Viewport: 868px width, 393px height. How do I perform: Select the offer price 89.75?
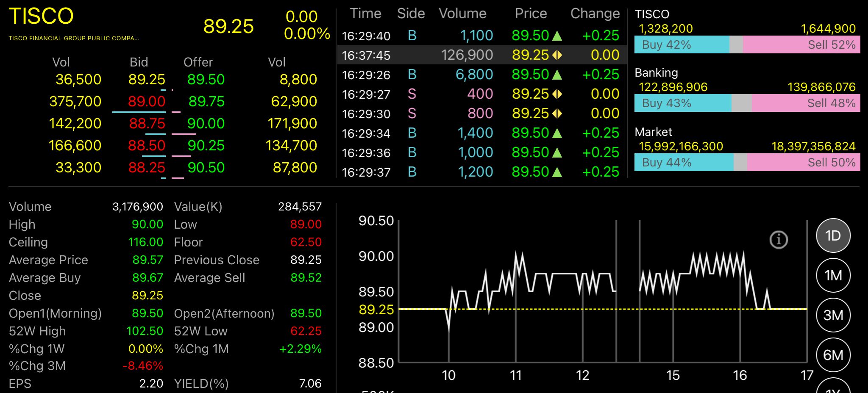206,101
